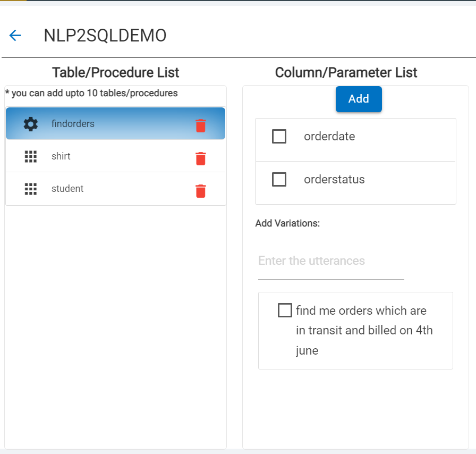
Task: Delete the shirt table
Action: point(200,158)
